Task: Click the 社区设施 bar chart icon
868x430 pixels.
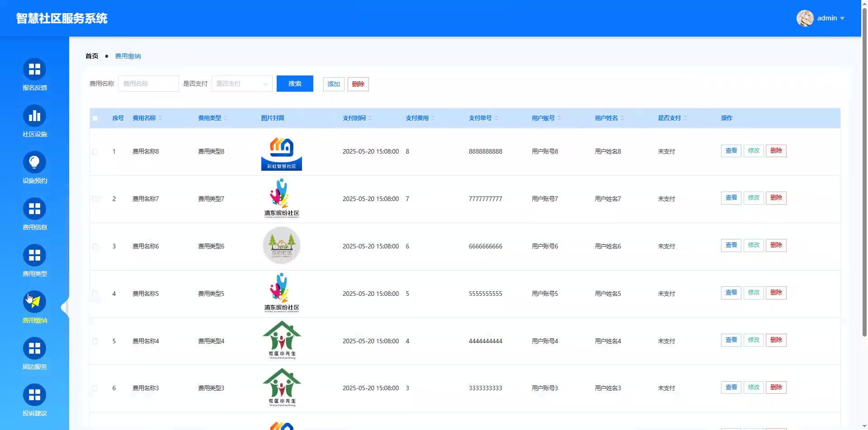Action: 34,116
